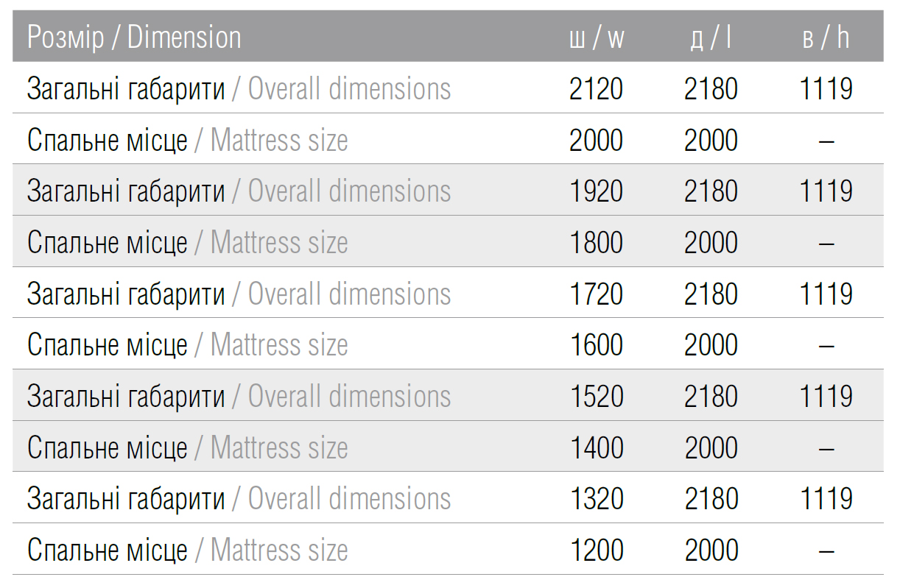The width and height of the screenshot is (900, 588).
Task: Click length 2000 in the 1400-width row
Action: [711, 448]
